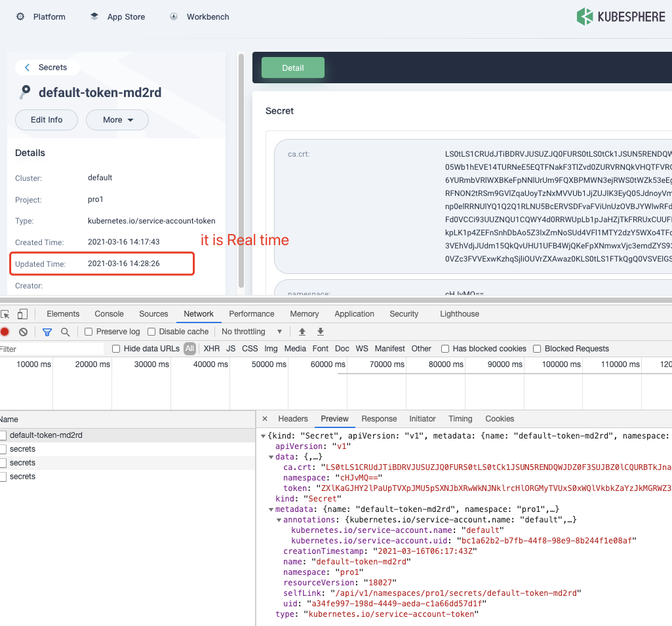Open the Sources tab

(153, 314)
